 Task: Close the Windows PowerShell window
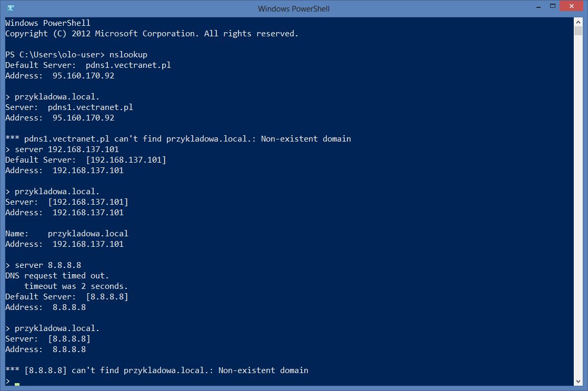point(572,6)
